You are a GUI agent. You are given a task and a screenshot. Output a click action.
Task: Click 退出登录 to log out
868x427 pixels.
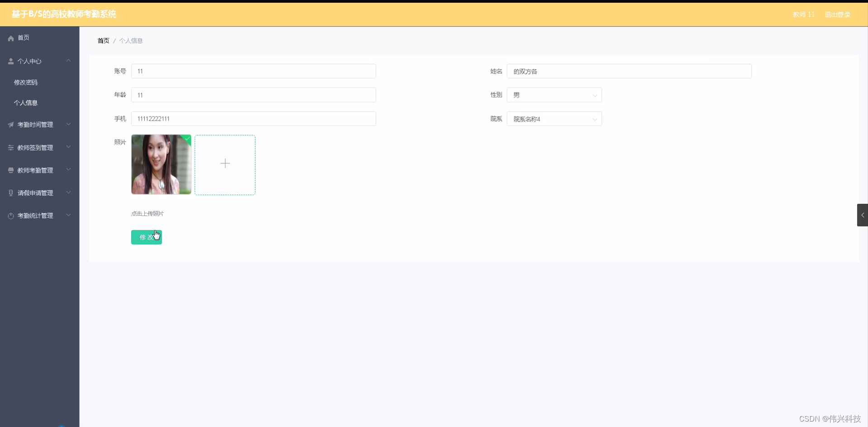click(837, 14)
